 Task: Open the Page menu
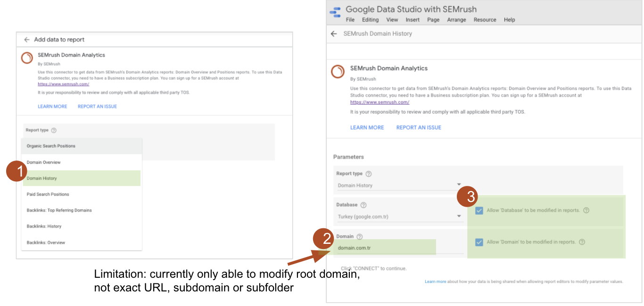point(433,20)
